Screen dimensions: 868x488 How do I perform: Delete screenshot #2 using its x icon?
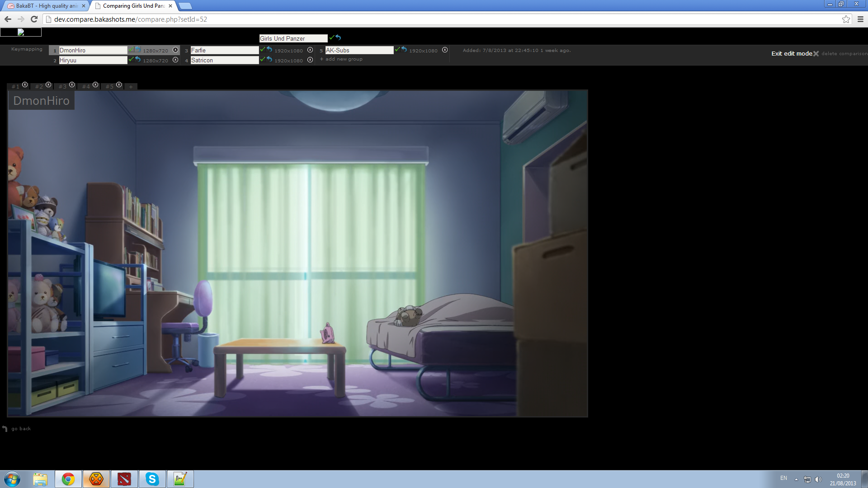pyautogui.click(x=48, y=84)
